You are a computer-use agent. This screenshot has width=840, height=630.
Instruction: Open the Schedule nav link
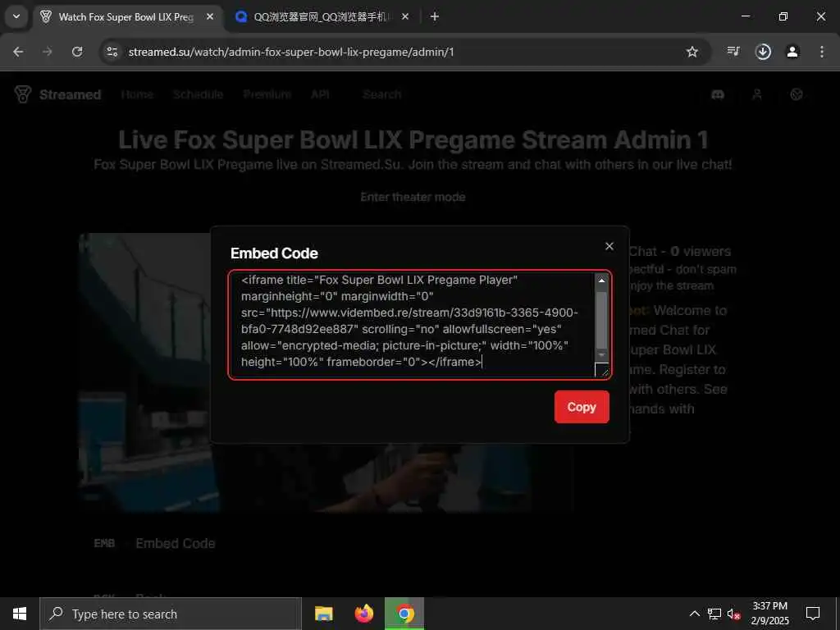click(x=198, y=94)
